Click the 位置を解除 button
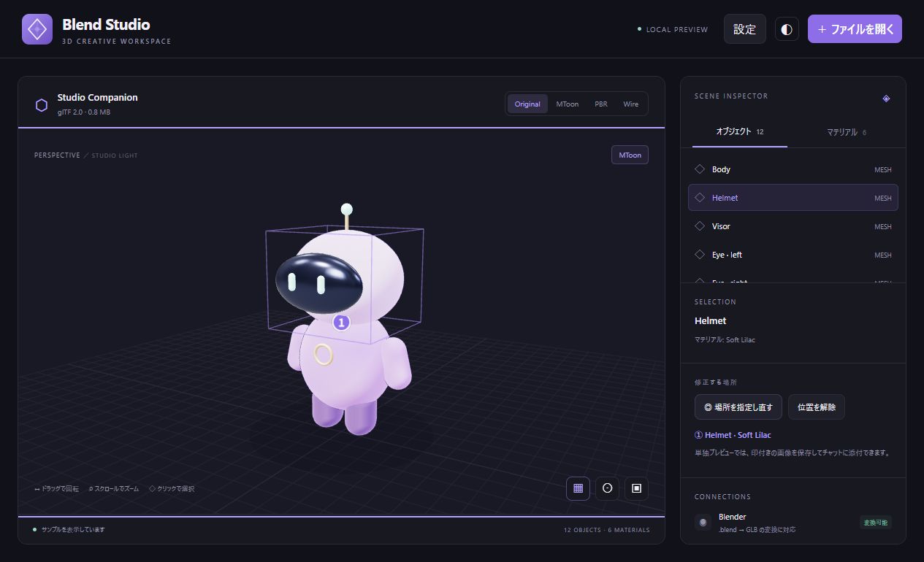This screenshot has height=562, width=924. tap(817, 407)
